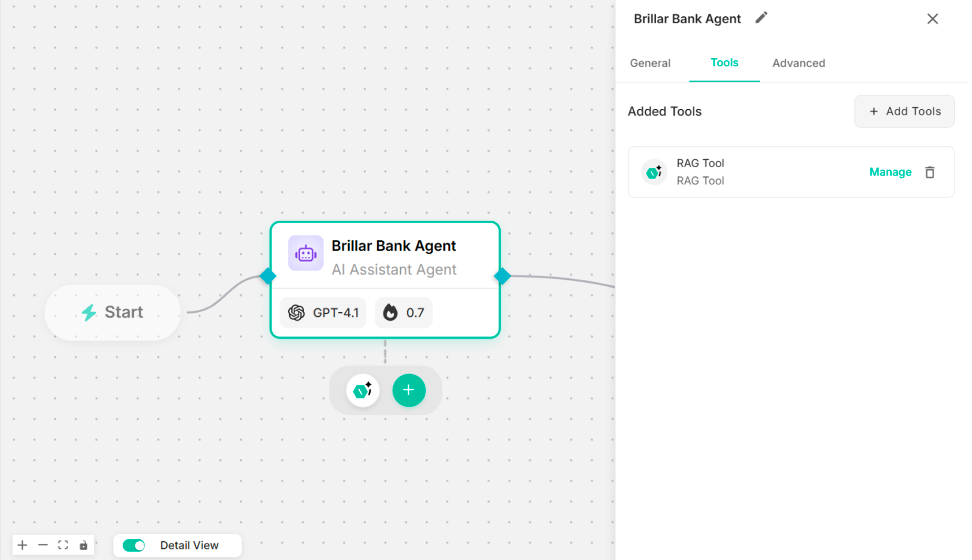Select the GPT-4.1 model icon

297,313
